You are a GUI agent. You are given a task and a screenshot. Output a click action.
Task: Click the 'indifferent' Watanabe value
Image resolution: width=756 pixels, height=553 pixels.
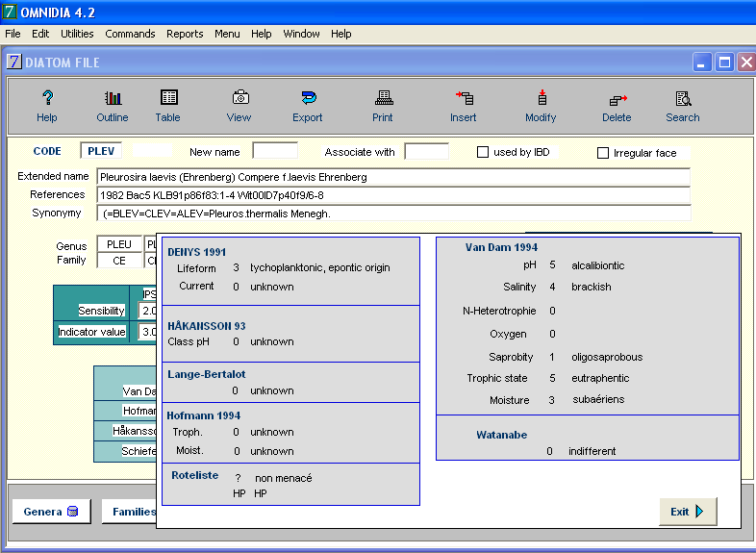(x=592, y=451)
